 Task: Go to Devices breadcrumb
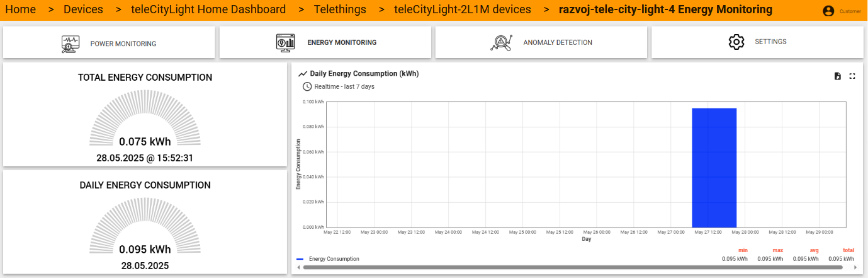(x=83, y=9)
